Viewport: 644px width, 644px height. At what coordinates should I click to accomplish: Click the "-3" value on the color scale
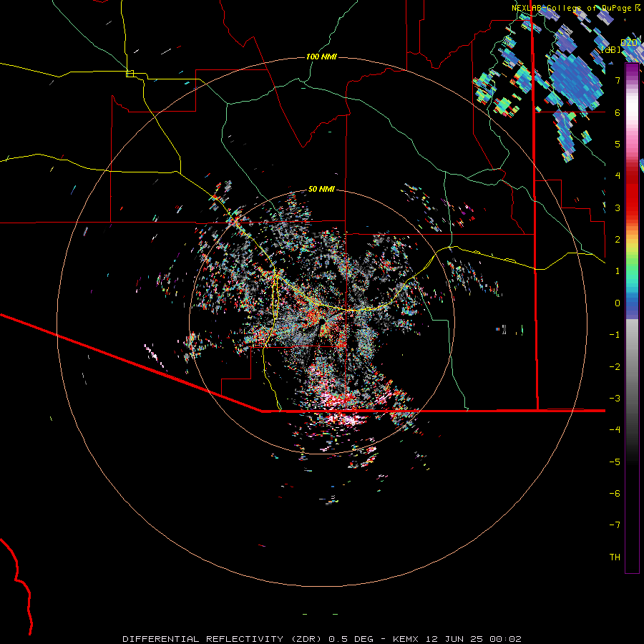click(x=615, y=399)
